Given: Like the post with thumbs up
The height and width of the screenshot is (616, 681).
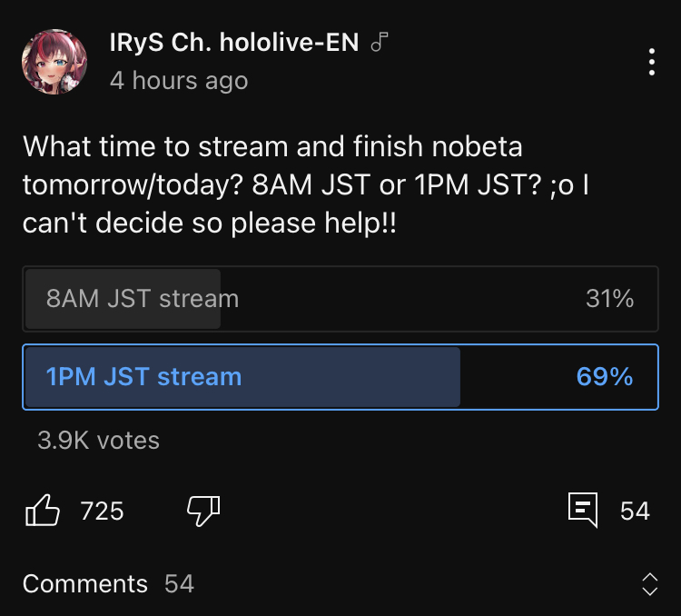Looking at the screenshot, I should coord(43,511).
